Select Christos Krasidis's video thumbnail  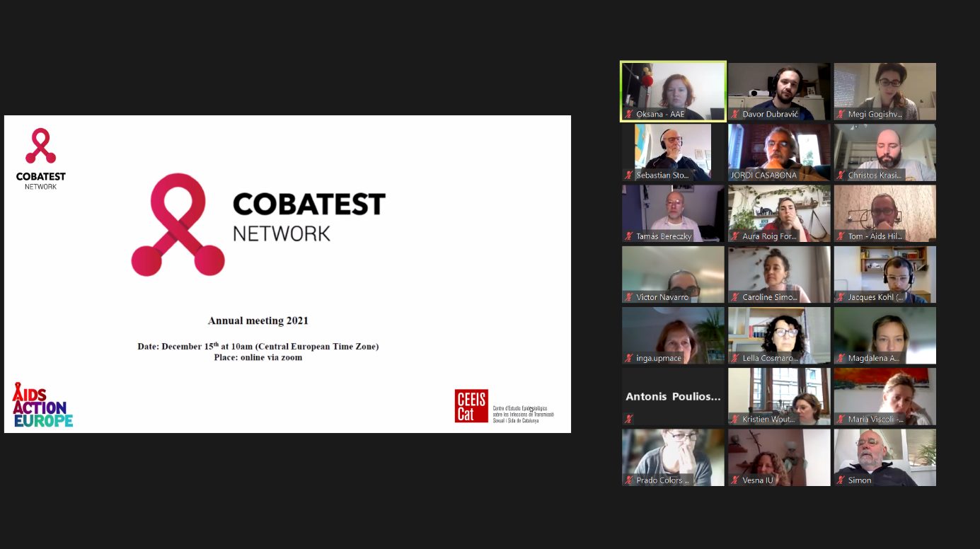[884, 150]
